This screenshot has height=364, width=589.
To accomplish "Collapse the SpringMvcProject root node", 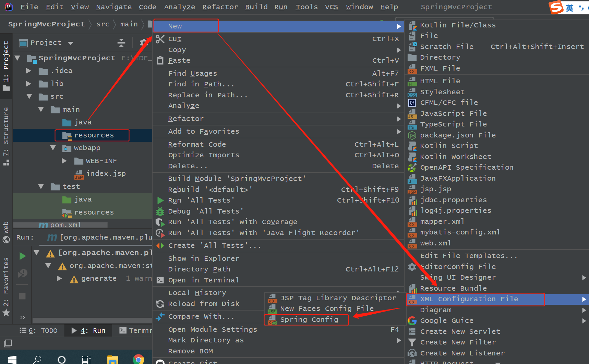I will click(18, 58).
